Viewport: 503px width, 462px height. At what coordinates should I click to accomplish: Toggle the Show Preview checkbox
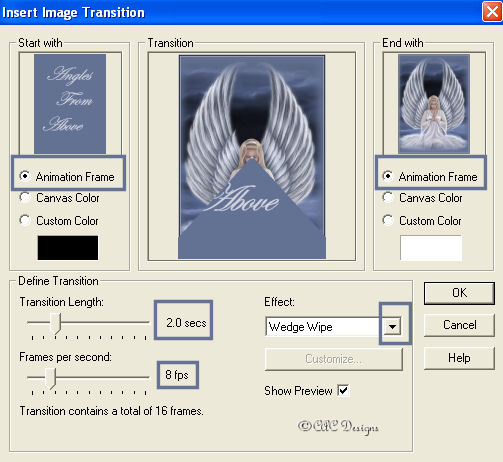[343, 390]
